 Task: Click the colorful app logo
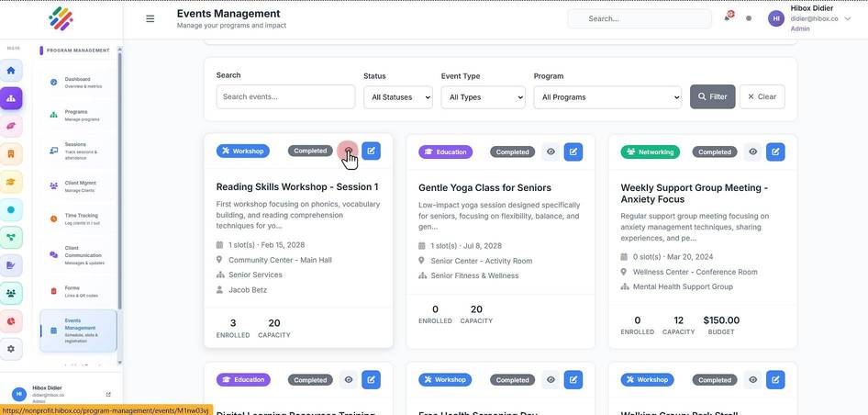pyautogui.click(x=61, y=19)
